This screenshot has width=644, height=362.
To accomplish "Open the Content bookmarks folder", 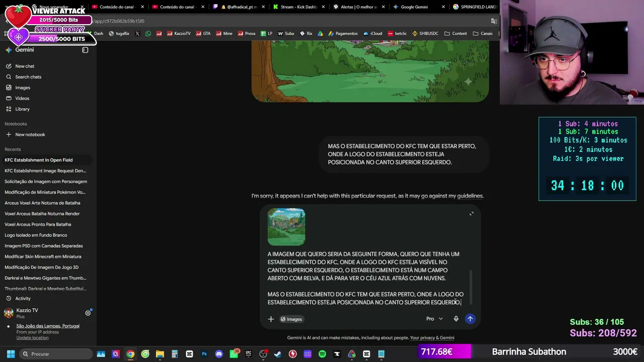I will tap(455, 34).
